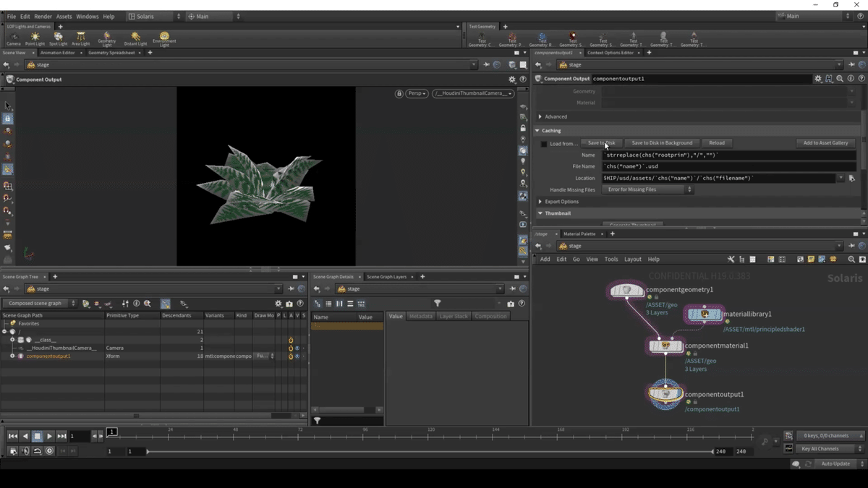This screenshot has height=488, width=868.
Task: Click the timeline frame range slider
Action: [430, 451]
